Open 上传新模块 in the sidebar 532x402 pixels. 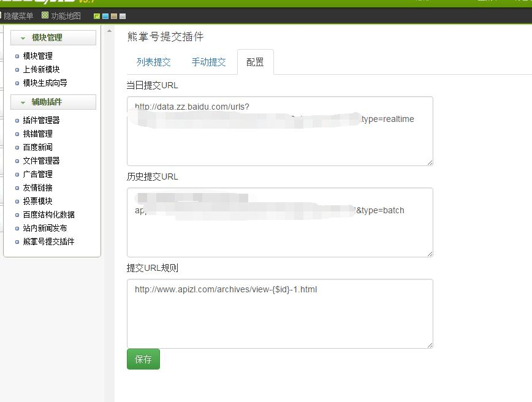(39, 69)
